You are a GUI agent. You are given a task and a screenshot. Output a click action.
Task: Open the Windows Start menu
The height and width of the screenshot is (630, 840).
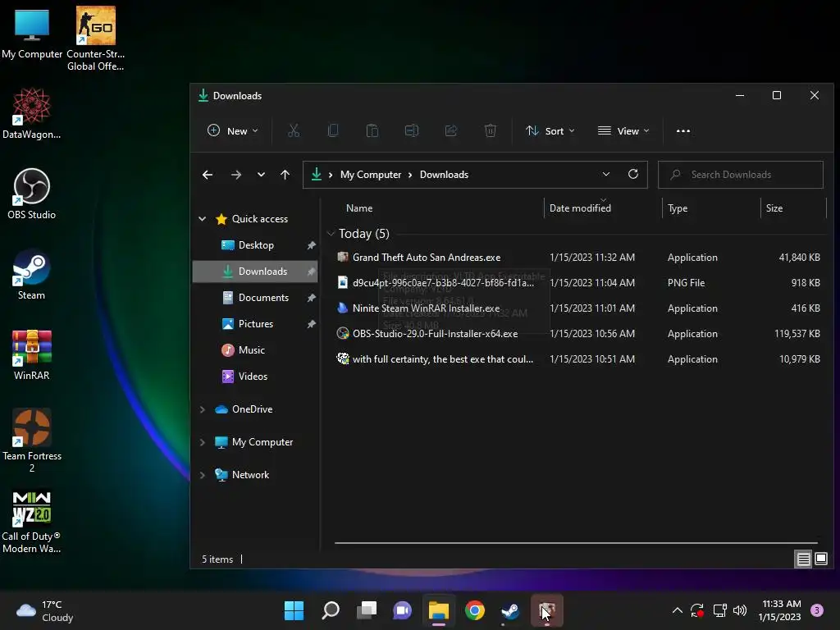coord(294,610)
